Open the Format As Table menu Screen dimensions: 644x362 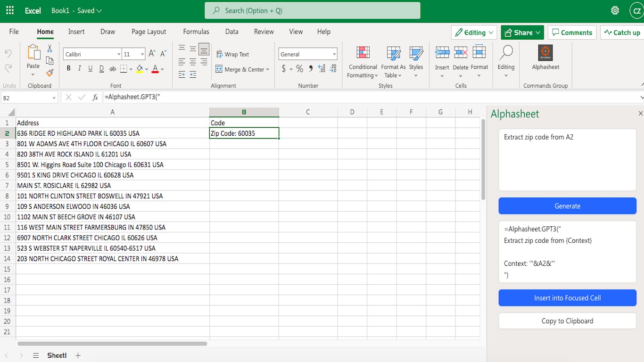[x=393, y=62]
